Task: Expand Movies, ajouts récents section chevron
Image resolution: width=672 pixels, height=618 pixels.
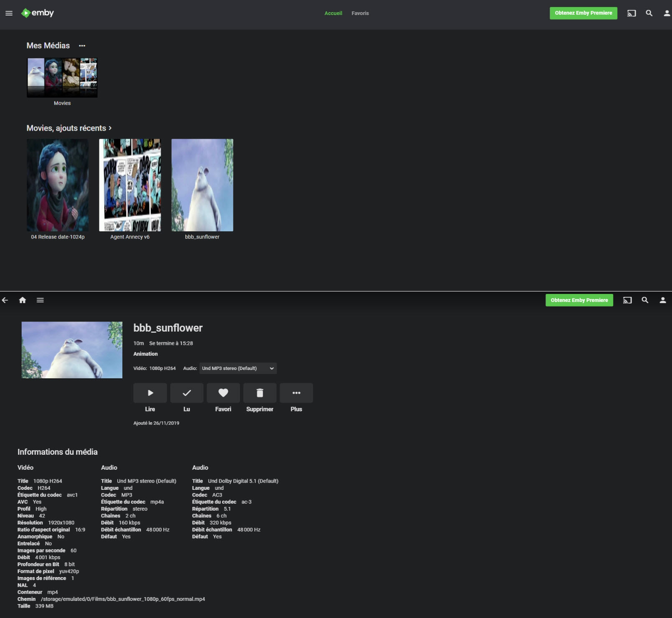Action: (x=110, y=128)
